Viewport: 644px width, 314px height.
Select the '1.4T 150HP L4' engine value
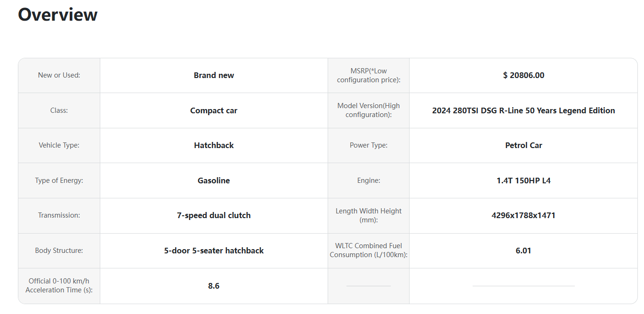[x=523, y=181]
